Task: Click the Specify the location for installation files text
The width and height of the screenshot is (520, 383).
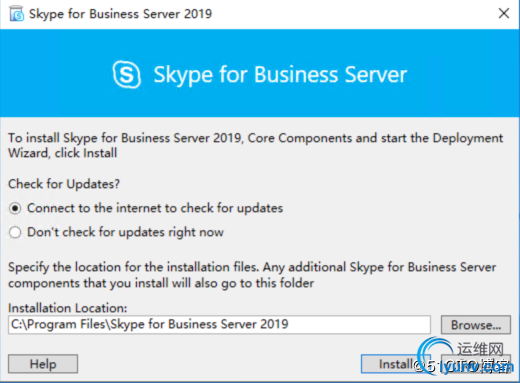Action: pos(252,275)
